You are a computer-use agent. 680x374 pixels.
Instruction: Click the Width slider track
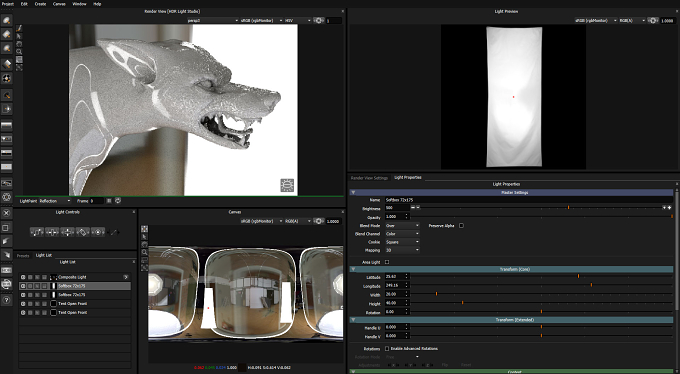click(542, 294)
